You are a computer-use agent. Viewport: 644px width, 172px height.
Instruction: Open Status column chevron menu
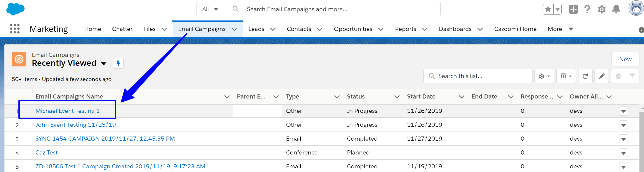click(397, 97)
